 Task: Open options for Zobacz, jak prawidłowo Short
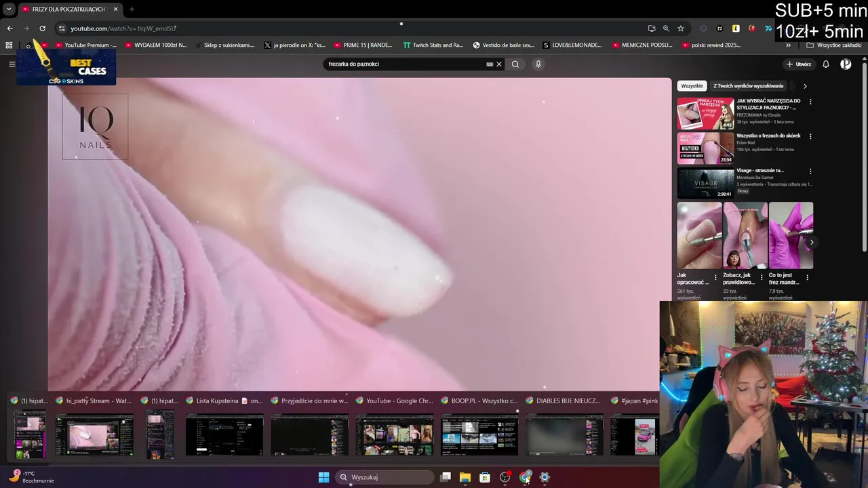(x=761, y=277)
